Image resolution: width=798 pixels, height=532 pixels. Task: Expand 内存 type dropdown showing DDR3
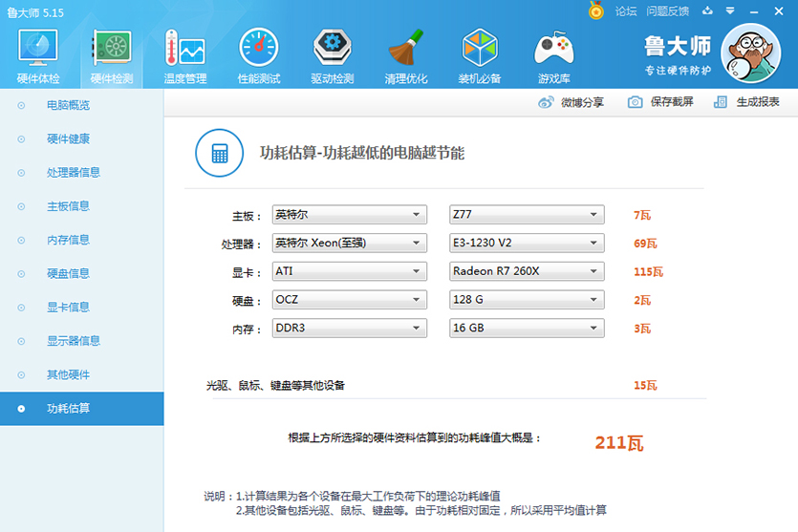349,328
